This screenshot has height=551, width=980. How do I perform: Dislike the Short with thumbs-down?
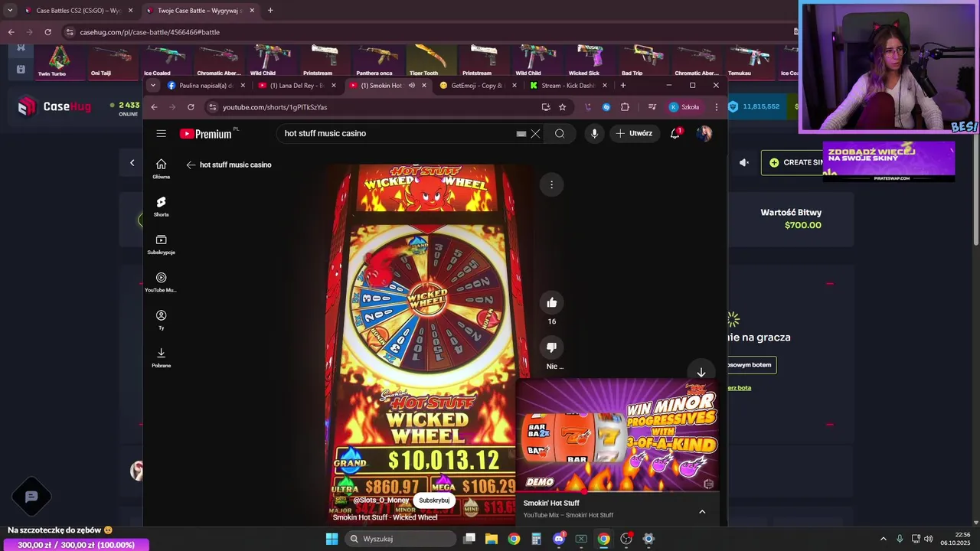pyautogui.click(x=551, y=347)
